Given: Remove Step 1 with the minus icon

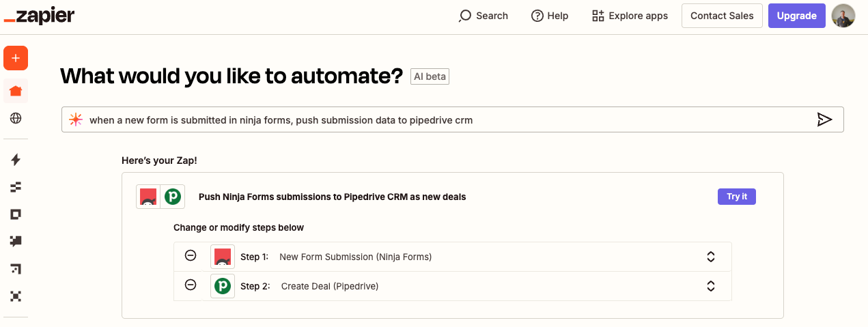Looking at the screenshot, I should pos(191,256).
